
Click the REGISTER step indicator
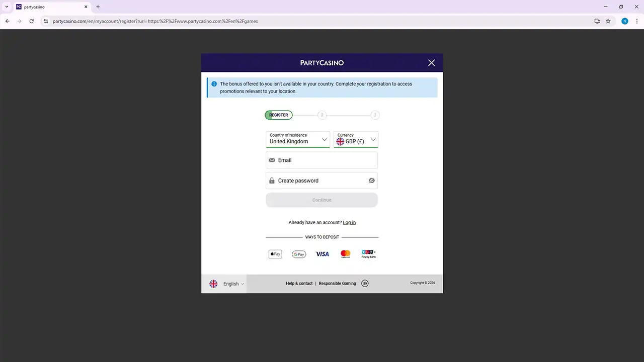[279, 115]
